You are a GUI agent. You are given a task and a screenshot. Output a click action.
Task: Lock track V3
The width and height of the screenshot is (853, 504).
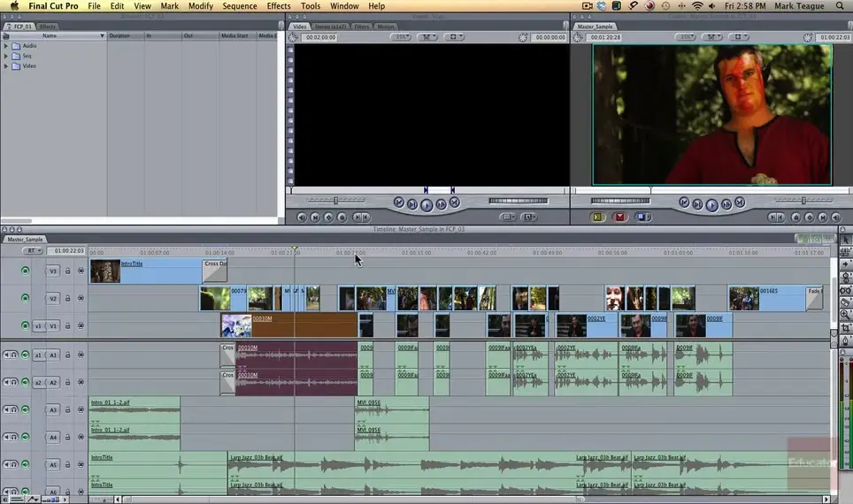tap(67, 271)
